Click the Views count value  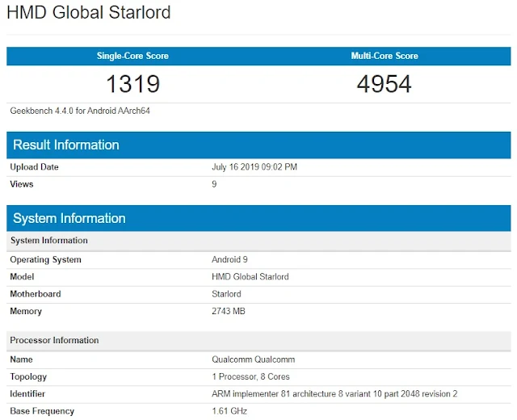[214, 184]
